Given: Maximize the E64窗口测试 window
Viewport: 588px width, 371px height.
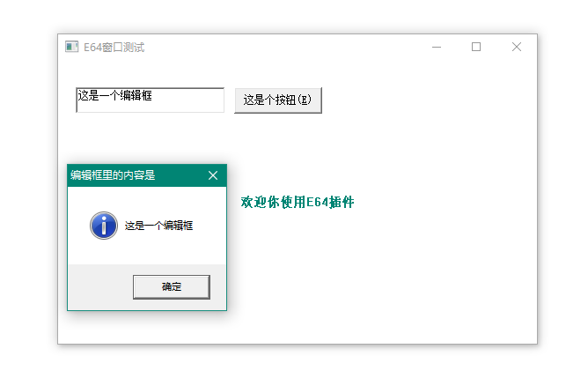Looking at the screenshot, I should [476, 47].
